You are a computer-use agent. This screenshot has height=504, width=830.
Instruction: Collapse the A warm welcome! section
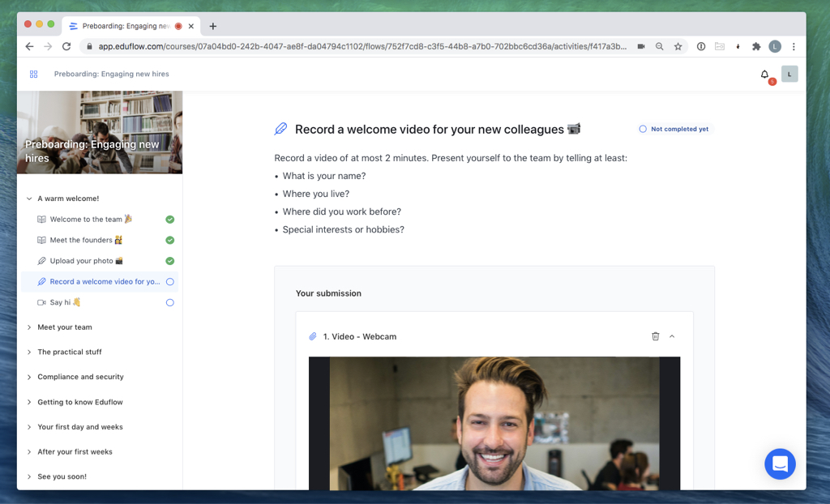pyautogui.click(x=30, y=199)
